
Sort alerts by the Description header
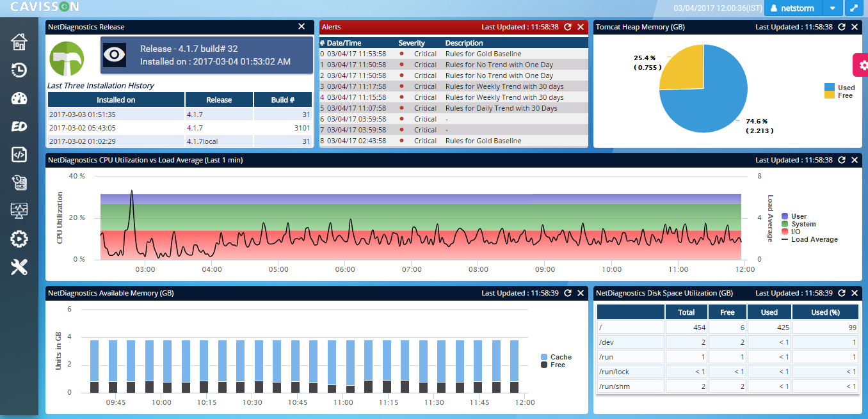(x=464, y=43)
